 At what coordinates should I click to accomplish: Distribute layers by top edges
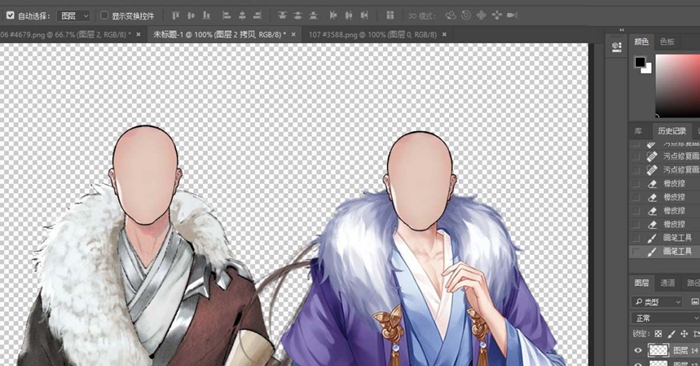point(282,16)
